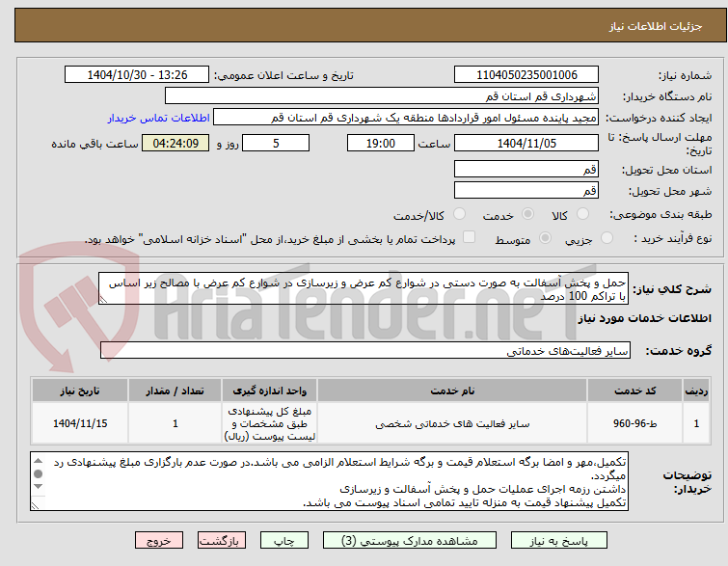728x566 pixels.
Task: Click the remaining time field 04:24:09
Action: click(175, 143)
